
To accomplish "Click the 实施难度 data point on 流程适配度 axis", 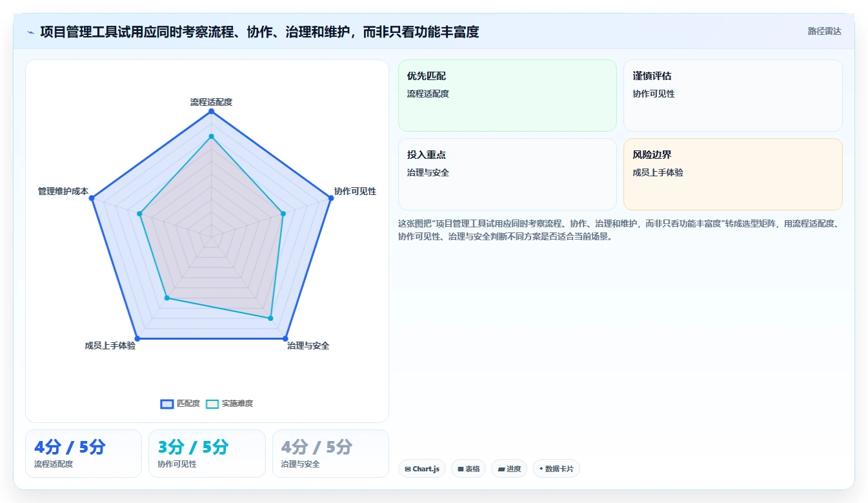I will click(211, 136).
